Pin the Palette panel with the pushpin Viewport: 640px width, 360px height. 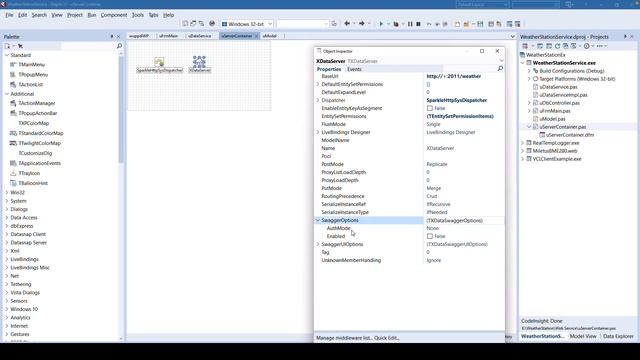point(112,36)
